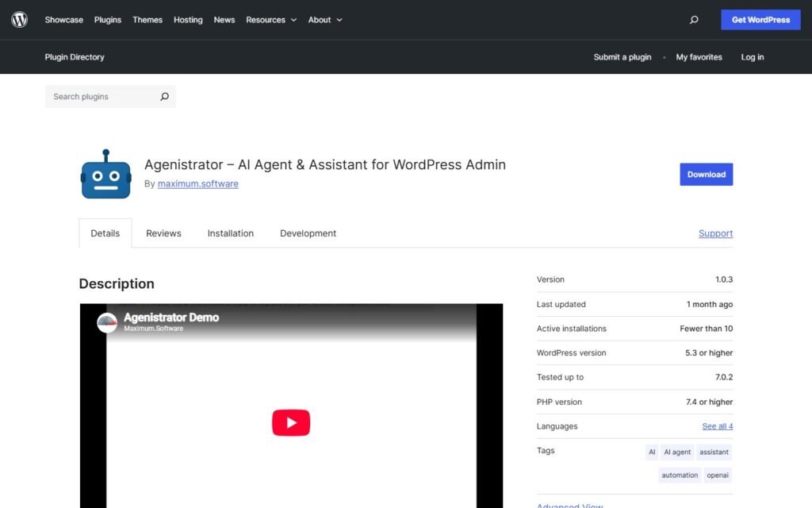Image resolution: width=812 pixels, height=508 pixels.
Task: Switch to the Reviews tab
Action: (x=163, y=233)
